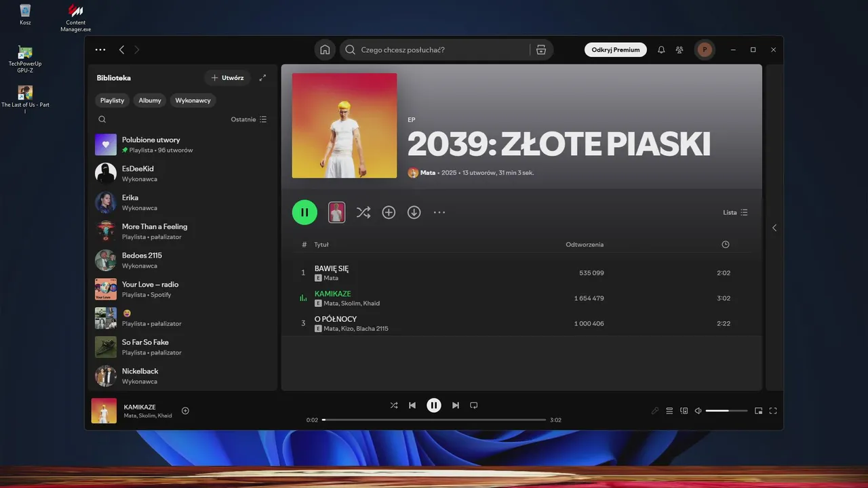Open Content Manager.exe desktop icon
Viewport: 868px width, 488px height.
[x=75, y=17]
